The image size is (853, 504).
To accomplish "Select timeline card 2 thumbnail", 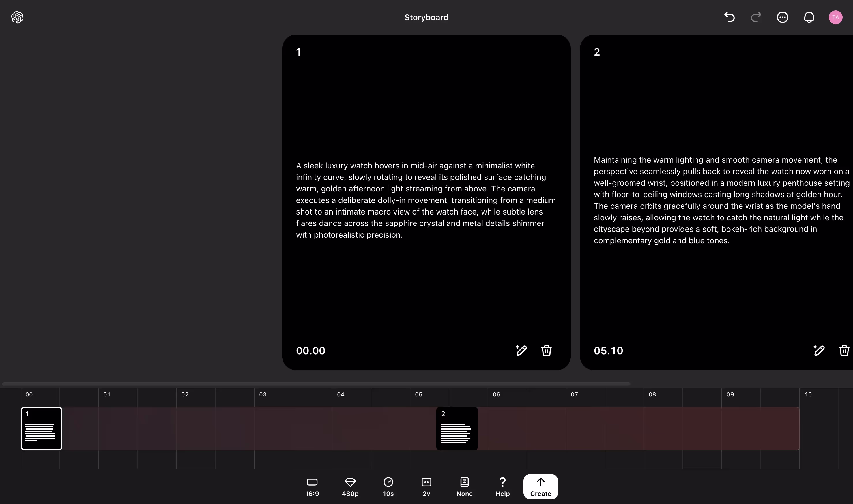I will [457, 428].
